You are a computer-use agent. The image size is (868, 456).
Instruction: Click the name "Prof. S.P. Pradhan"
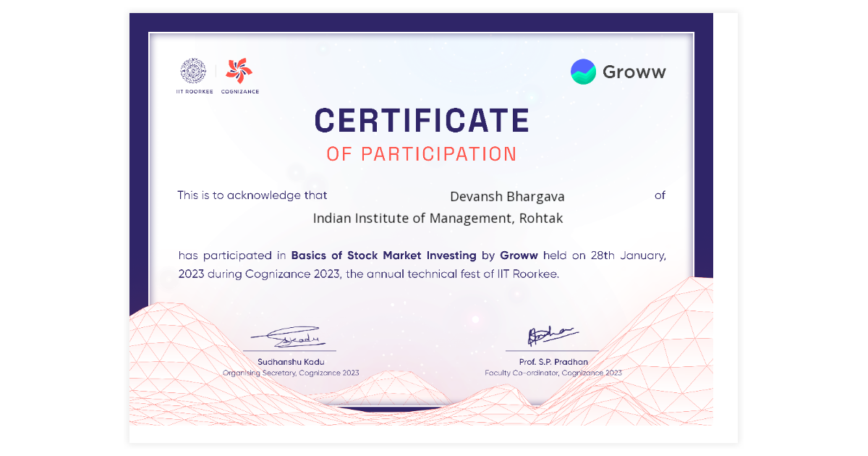pos(553,362)
